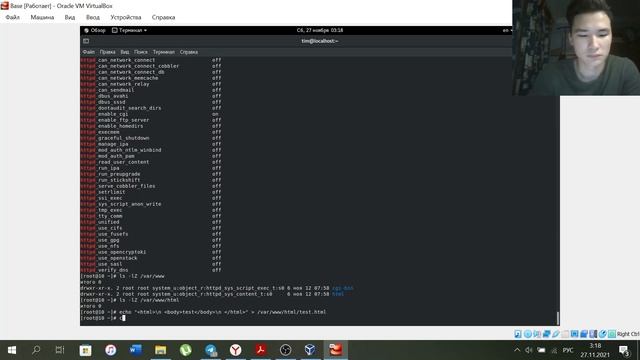Show hidden system tray icons chevron
The height and width of the screenshot is (360, 640).
click(x=517, y=350)
